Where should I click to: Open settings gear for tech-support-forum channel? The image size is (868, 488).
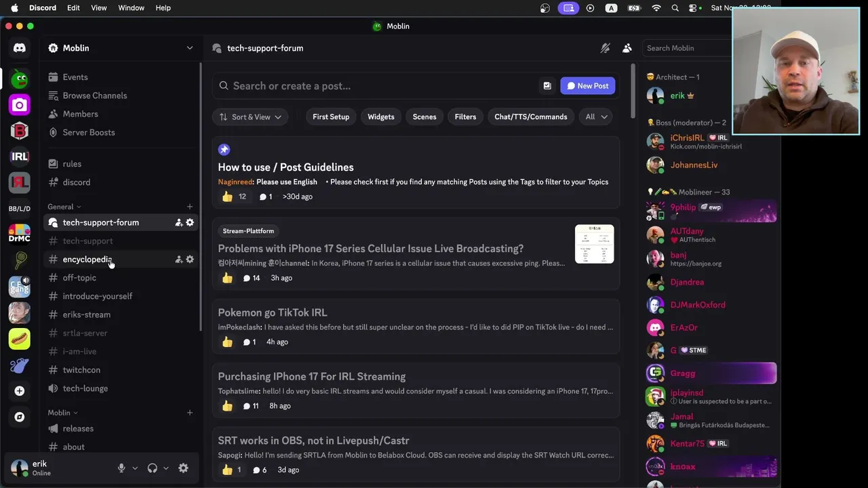190,222
